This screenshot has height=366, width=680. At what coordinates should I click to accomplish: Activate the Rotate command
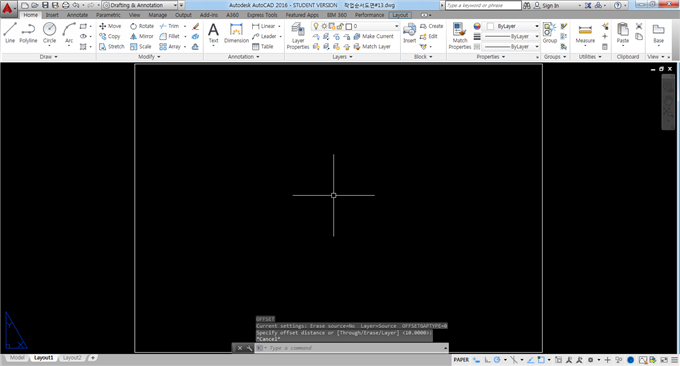coord(142,26)
